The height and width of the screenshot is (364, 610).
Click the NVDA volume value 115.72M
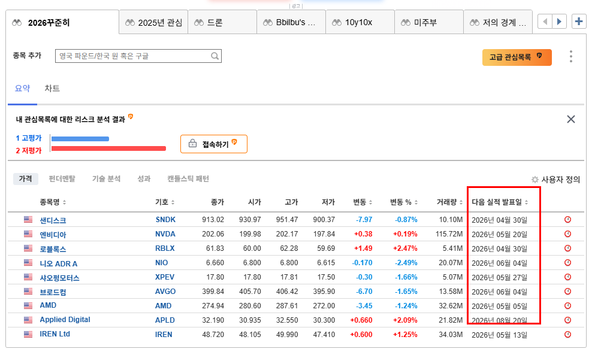449,234
